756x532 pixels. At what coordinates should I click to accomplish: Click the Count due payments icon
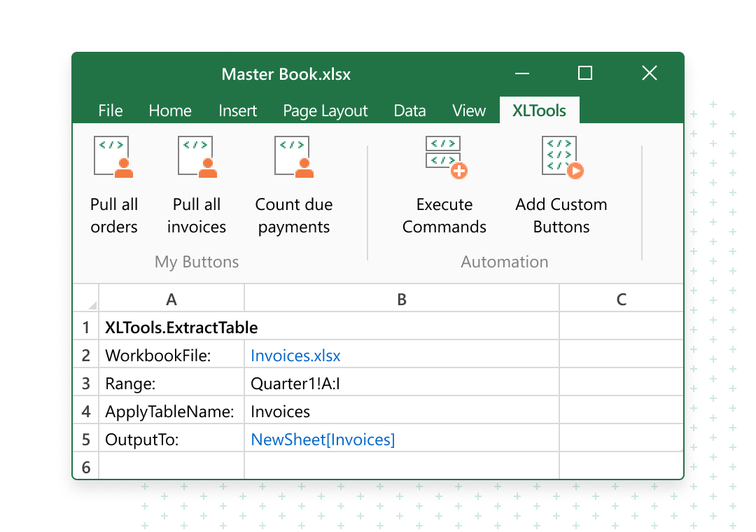tap(293, 157)
